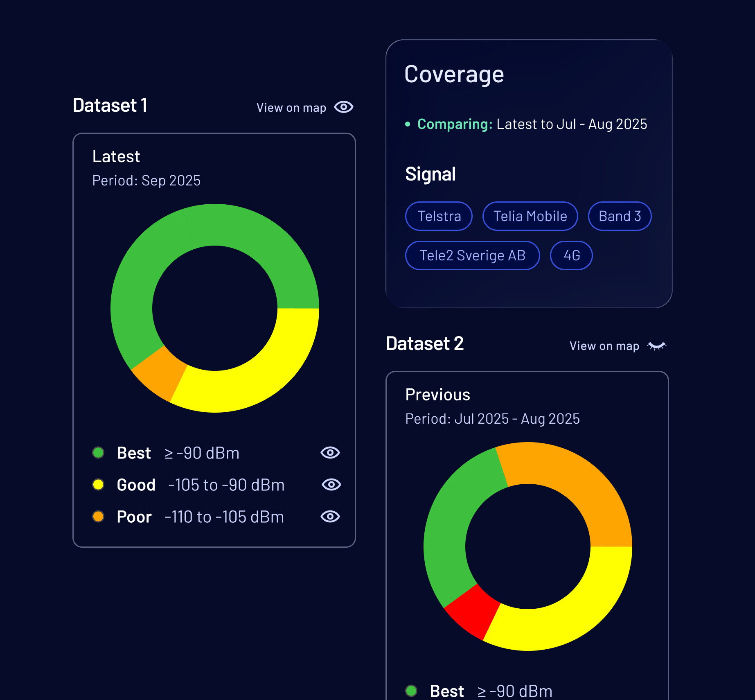The width and height of the screenshot is (755, 700).
Task: Click 'Latest to Jul - Aug 2025' text
Action: tap(572, 124)
